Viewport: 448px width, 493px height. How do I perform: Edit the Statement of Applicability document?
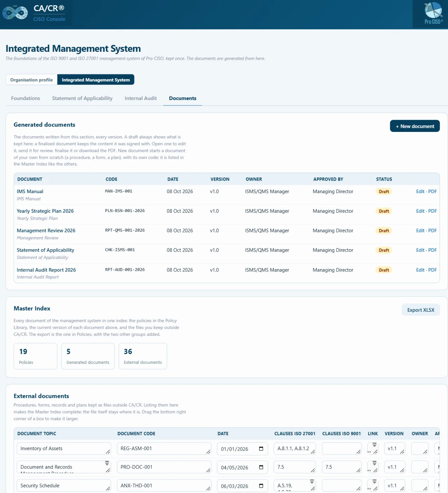point(420,250)
